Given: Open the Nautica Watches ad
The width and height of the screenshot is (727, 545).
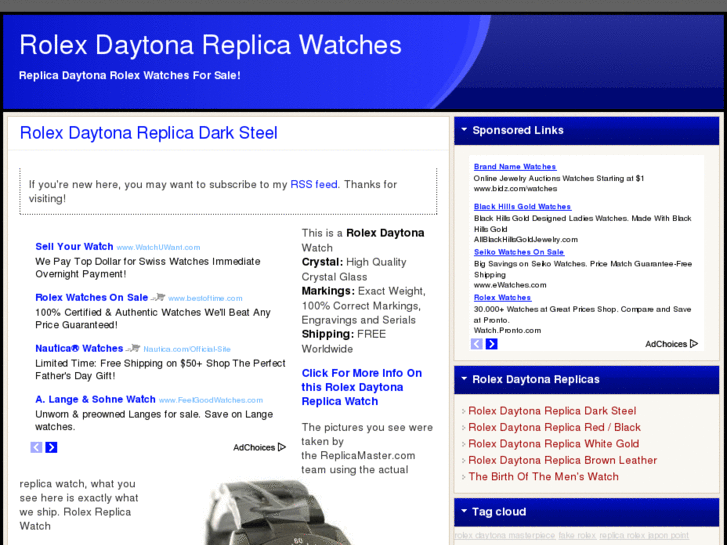Looking at the screenshot, I should pos(79,348).
